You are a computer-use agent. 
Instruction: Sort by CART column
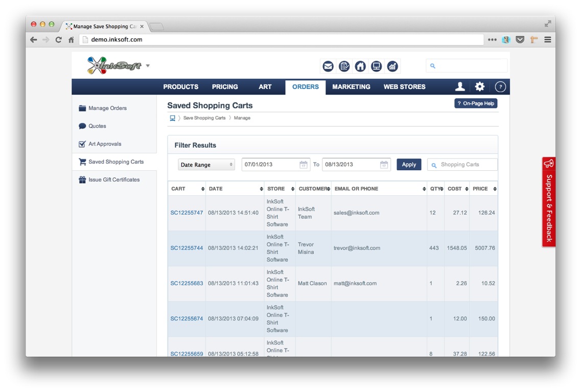[x=187, y=189]
